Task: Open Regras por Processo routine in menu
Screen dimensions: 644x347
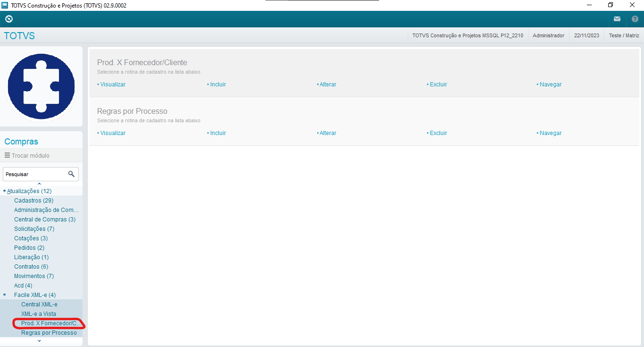Action: [49, 333]
